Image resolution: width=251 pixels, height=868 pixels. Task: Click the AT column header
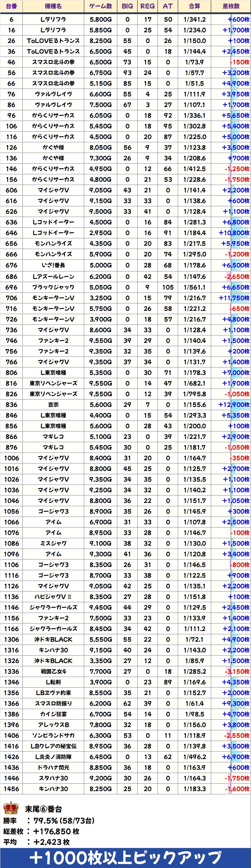click(168, 6)
